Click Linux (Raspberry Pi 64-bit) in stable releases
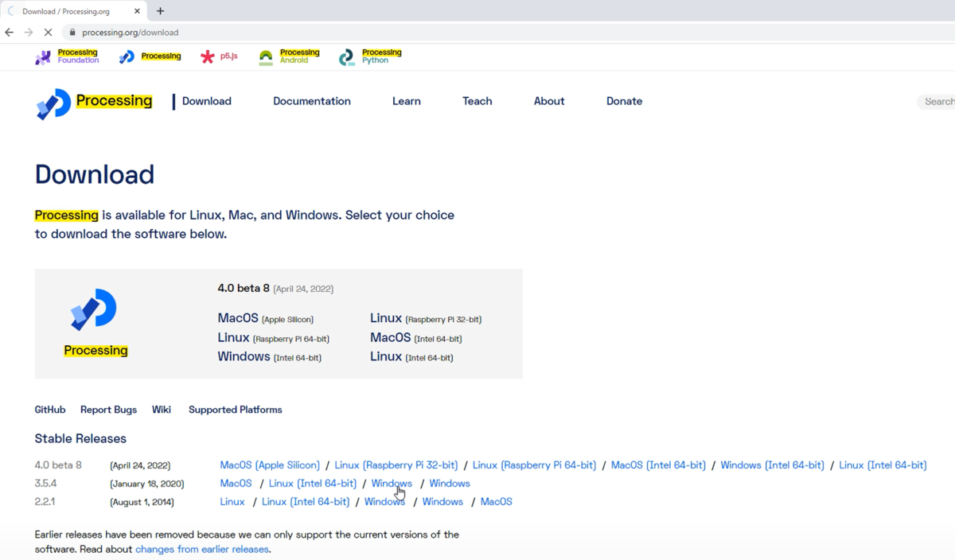This screenshot has width=955, height=560. 534,465
